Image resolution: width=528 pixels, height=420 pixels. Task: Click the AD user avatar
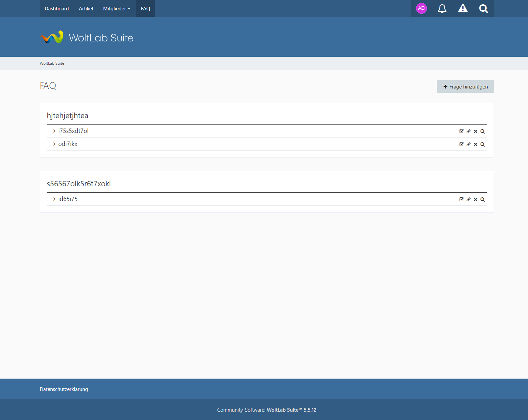[x=421, y=8]
